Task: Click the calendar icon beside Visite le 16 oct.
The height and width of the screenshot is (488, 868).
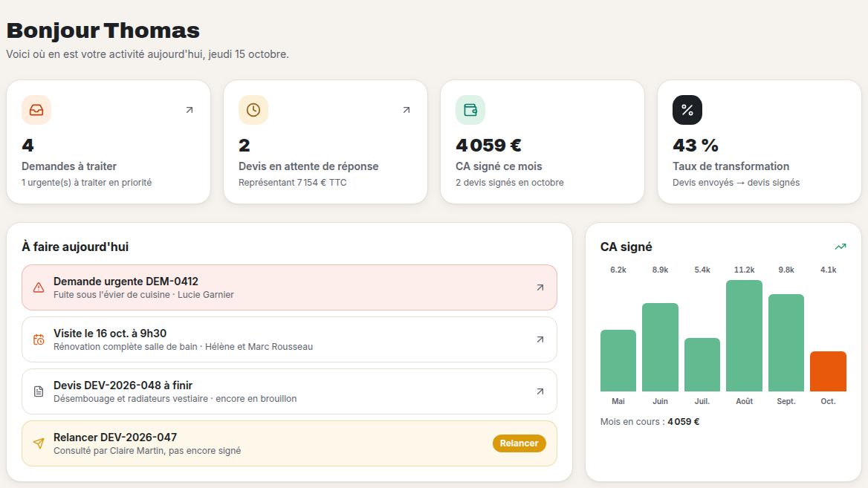Action: coord(39,339)
